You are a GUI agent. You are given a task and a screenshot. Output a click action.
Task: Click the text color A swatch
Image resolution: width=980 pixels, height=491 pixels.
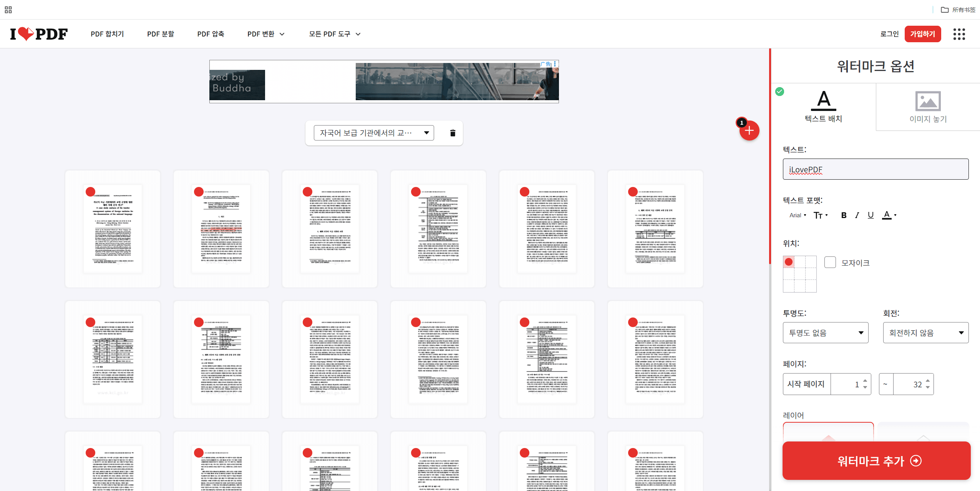(x=887, y=215)
